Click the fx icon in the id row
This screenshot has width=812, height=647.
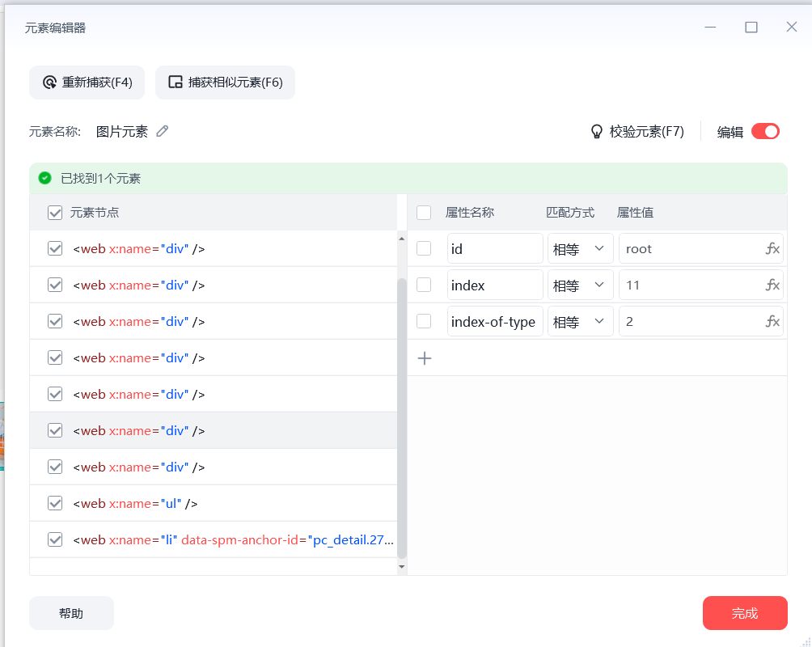(x=772, y=249)
